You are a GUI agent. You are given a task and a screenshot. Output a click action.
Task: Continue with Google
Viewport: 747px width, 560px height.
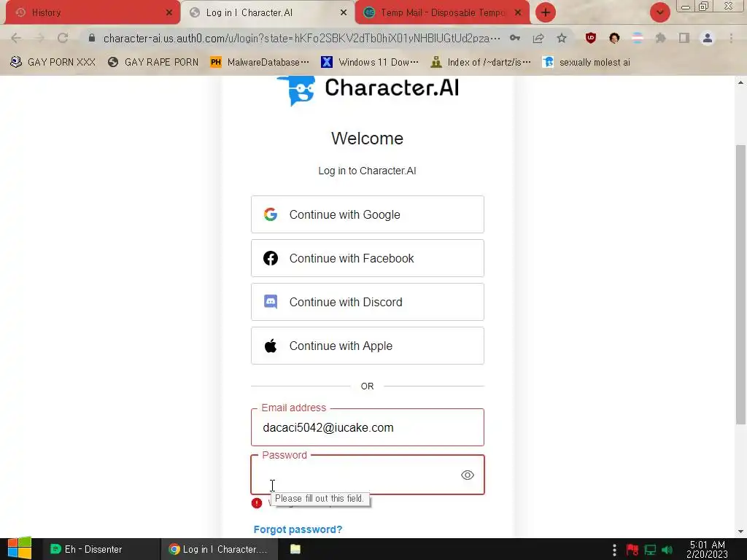[368, 214]
